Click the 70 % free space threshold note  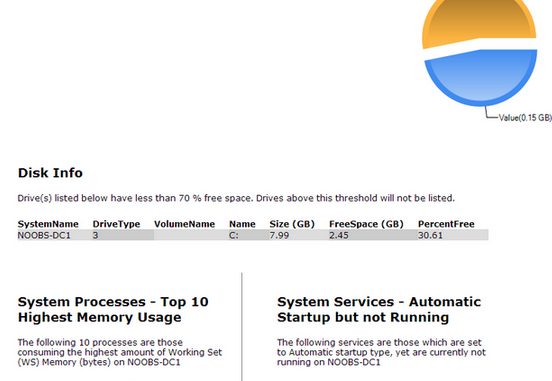pos(236,198)
